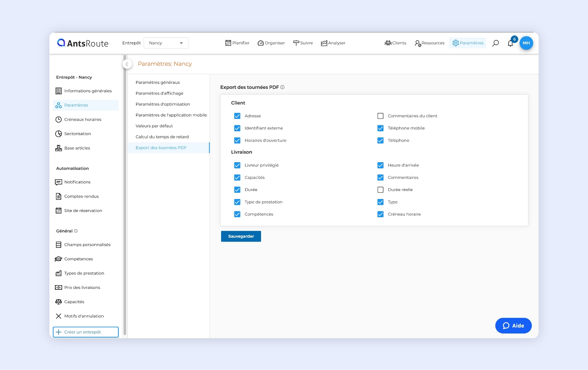Check the Durée réelle option
The height and width of the screenshot is (370, 588).
coord(380,190)
